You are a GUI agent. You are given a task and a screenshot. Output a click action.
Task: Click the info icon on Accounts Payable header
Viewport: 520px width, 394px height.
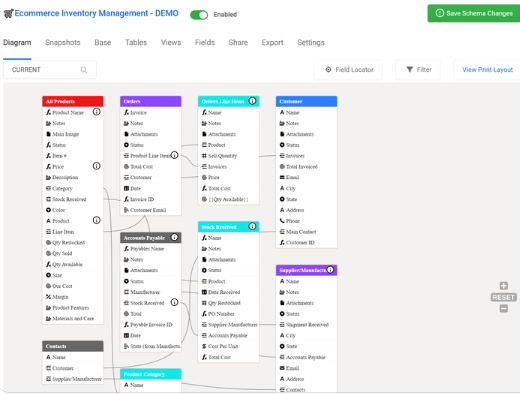point(174,237)
